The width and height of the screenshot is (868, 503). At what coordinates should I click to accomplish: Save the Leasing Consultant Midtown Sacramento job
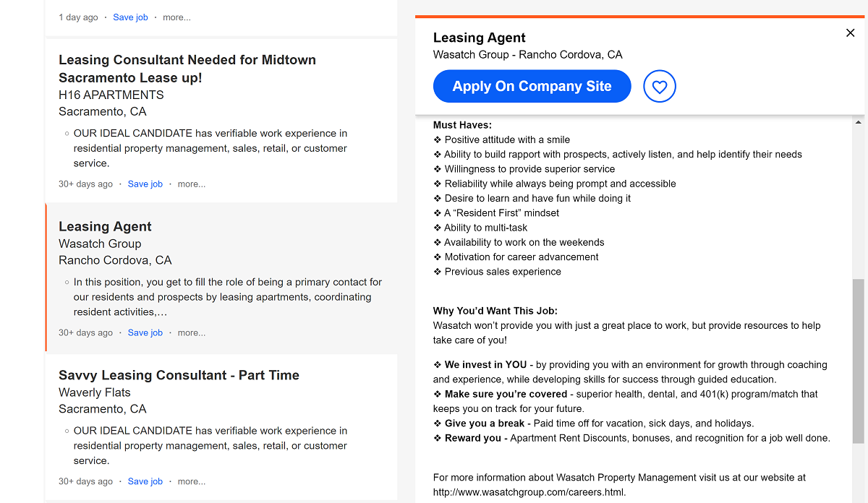pyautogui.click(x=145, y=184)
